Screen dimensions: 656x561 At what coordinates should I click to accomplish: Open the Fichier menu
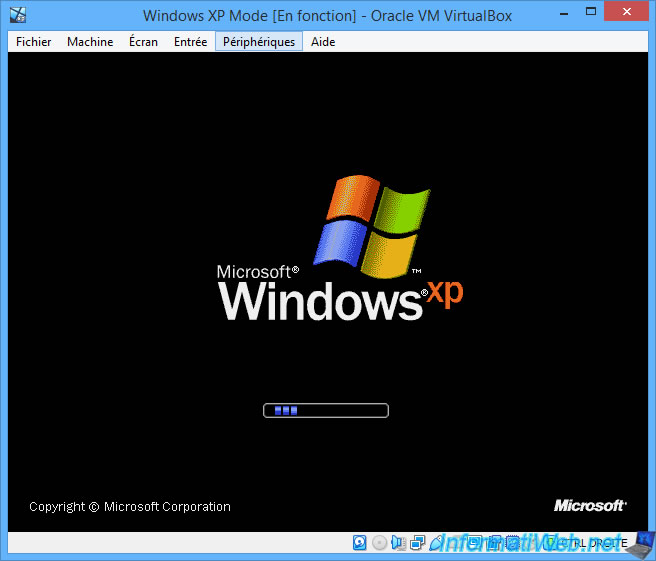pyautogui.click(x=33, y=42)
